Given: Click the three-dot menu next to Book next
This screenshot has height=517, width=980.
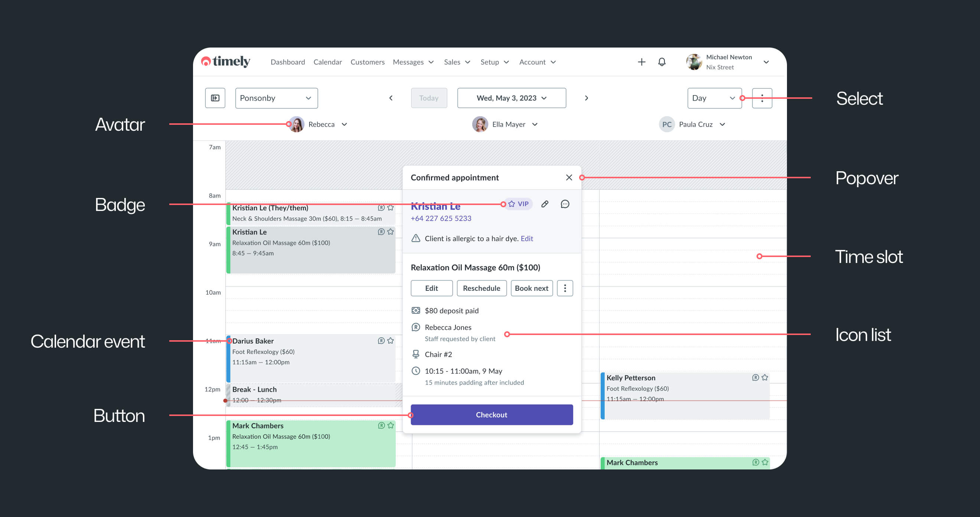Looking at the screenshot, I should point(565,288).
